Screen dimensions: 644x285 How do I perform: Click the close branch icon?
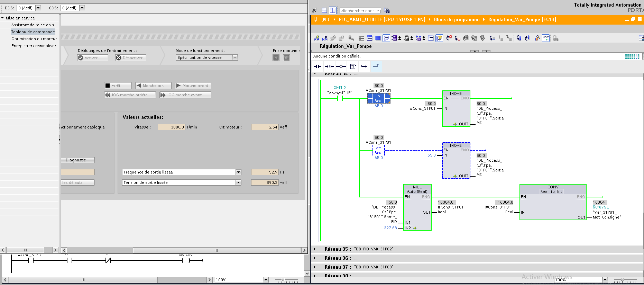tap(376, 66)
